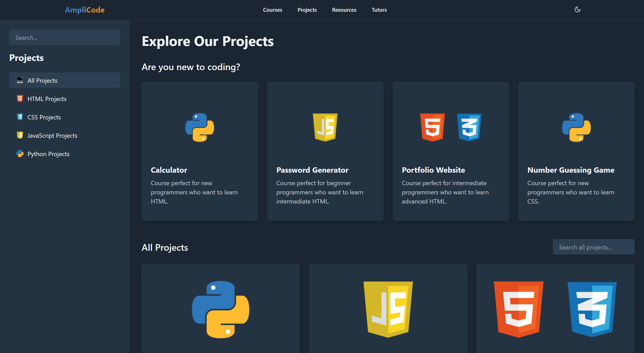
Task: Toggle dark mode with the moon icon
Action: [577, 10]
